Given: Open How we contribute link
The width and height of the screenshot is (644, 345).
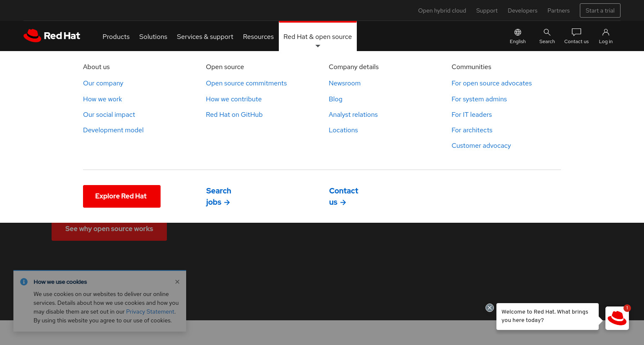Looking at the screenshot, I should pos(234,99).
